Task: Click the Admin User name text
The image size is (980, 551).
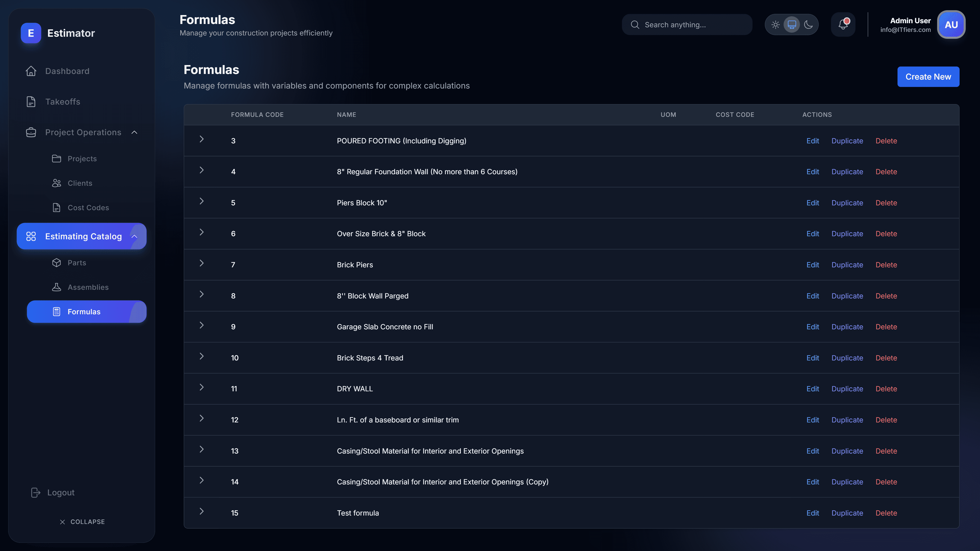Action: [910, 20]
